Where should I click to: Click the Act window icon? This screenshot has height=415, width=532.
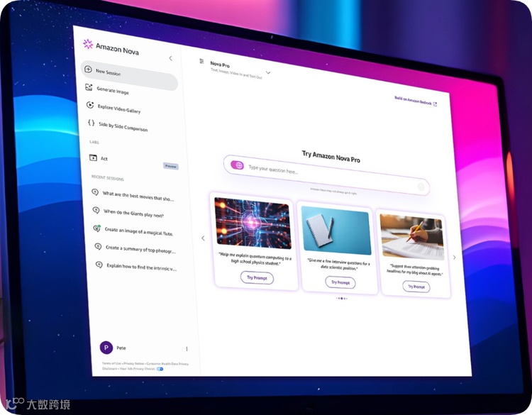click(93, 157)
